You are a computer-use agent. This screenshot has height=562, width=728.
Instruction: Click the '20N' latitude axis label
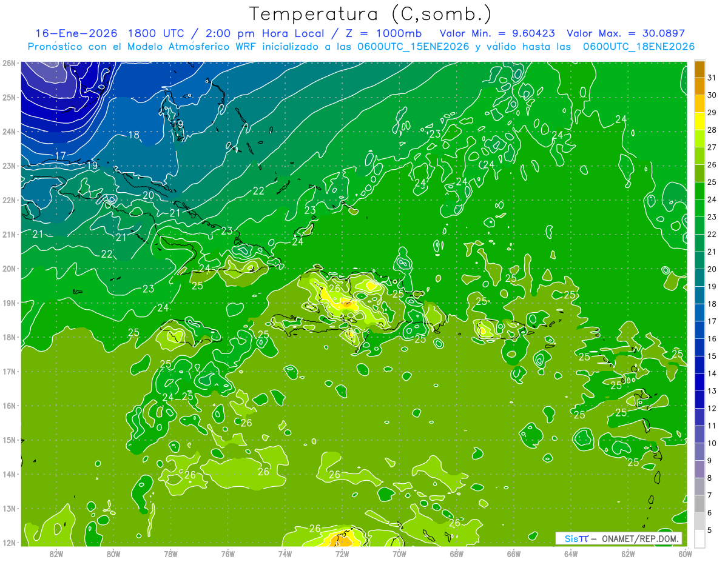(x=8, y=269)
